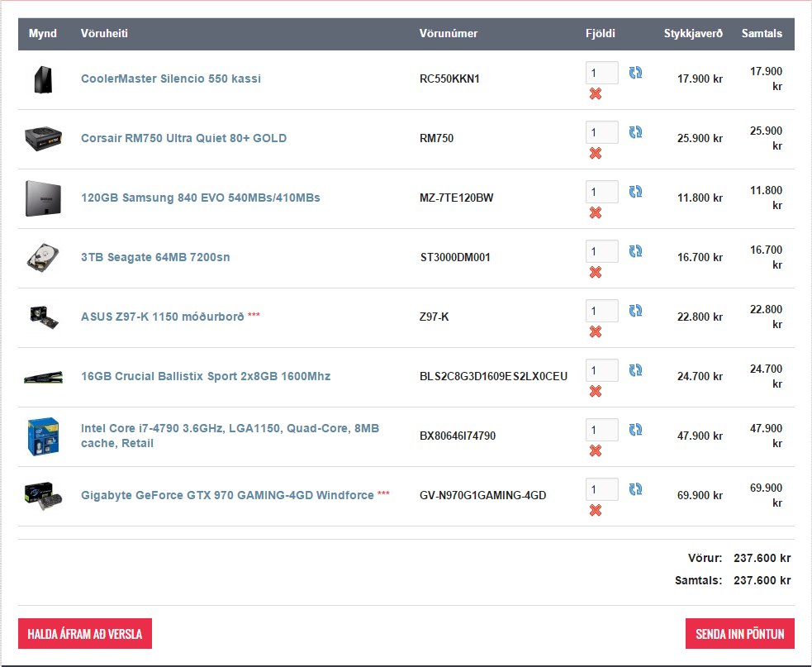Follow the 120GB Samsung 840 EVO link
The width and height of the screenshot is (812, 667).
[x=200, y=198]
